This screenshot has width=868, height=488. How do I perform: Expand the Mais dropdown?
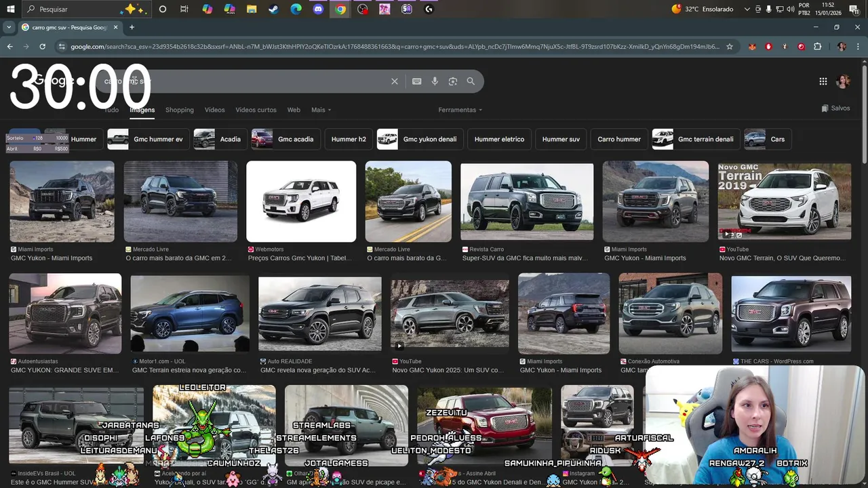click(321, 110)
